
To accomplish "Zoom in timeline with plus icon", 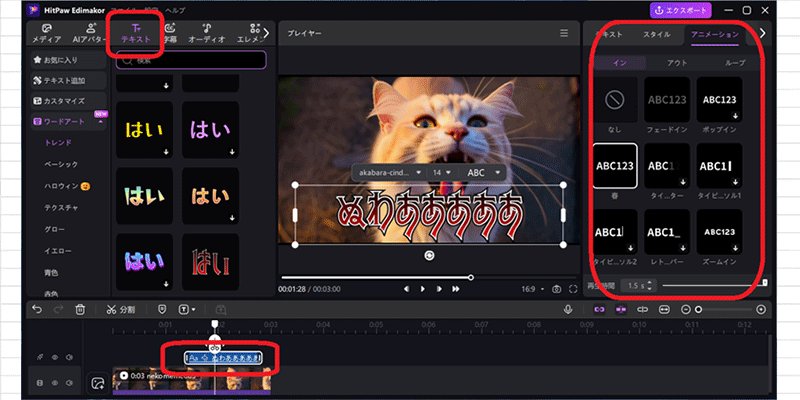I will point(761,310).
